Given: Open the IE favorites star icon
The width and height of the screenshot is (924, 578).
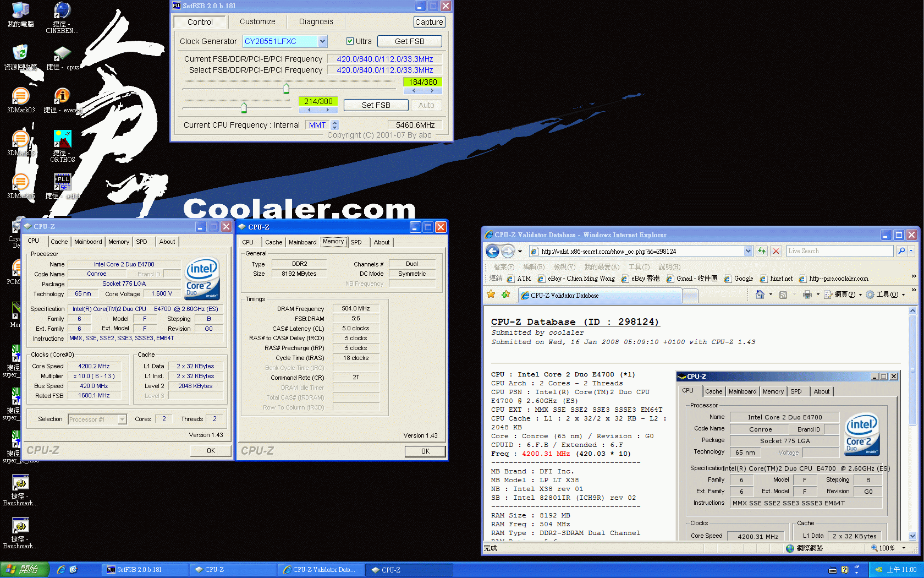Looking at the screenshot, I should click(491, 295).
